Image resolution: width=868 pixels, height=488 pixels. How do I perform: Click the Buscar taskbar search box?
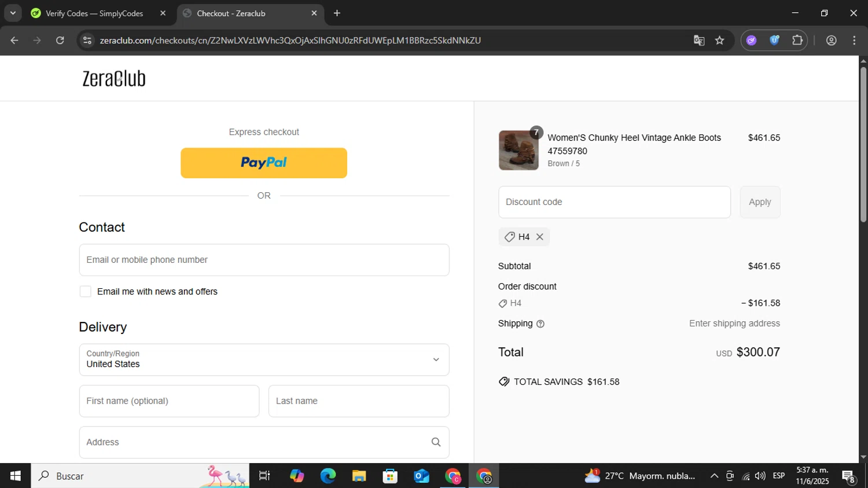(140, 476)
